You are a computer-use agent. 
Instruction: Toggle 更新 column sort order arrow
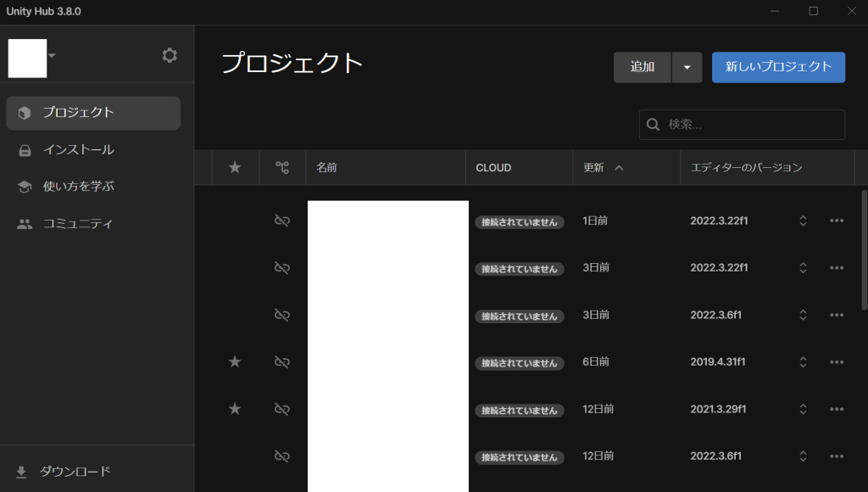(x=619, y=168)
